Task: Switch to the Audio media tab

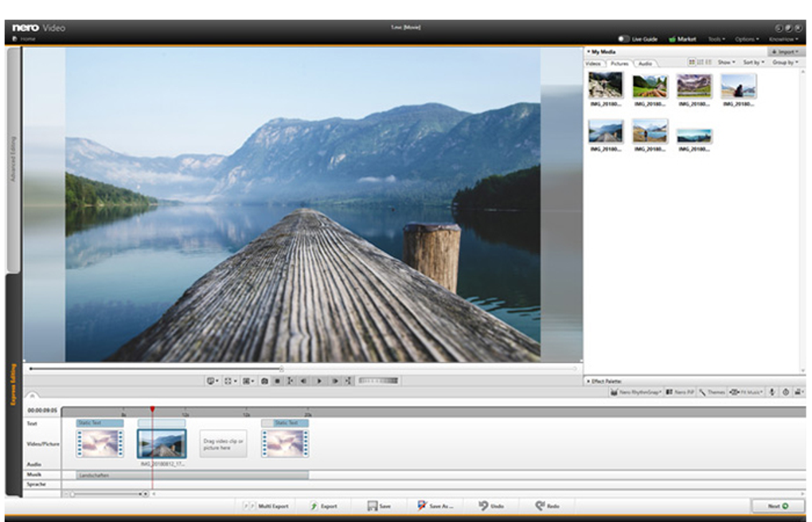Action: click(646, 63)
